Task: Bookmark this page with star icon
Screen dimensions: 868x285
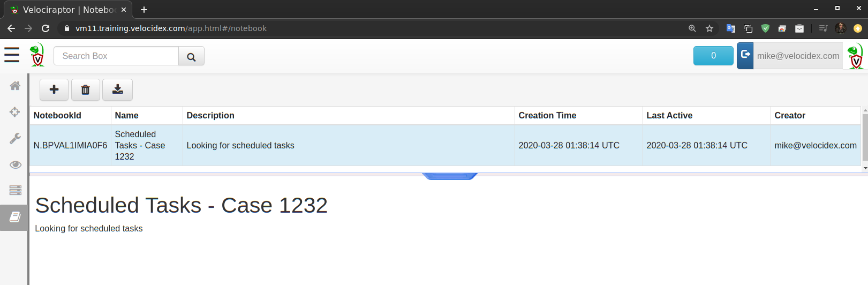Action: [x=710, y=28]
